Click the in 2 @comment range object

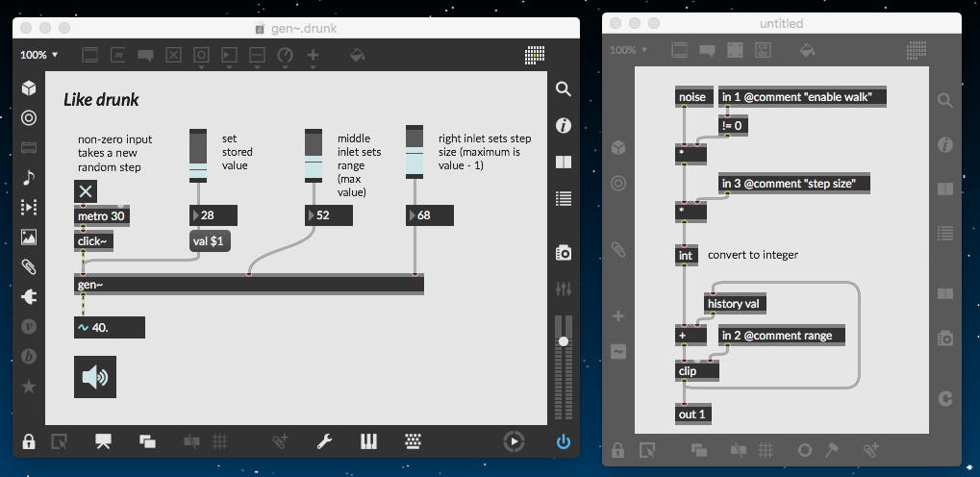coord(783,335)
